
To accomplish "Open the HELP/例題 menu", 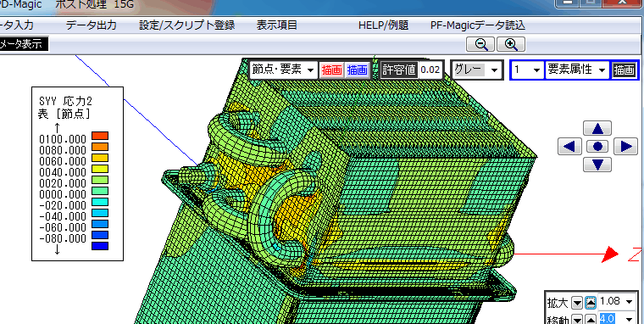I will (x=383, y=25).
